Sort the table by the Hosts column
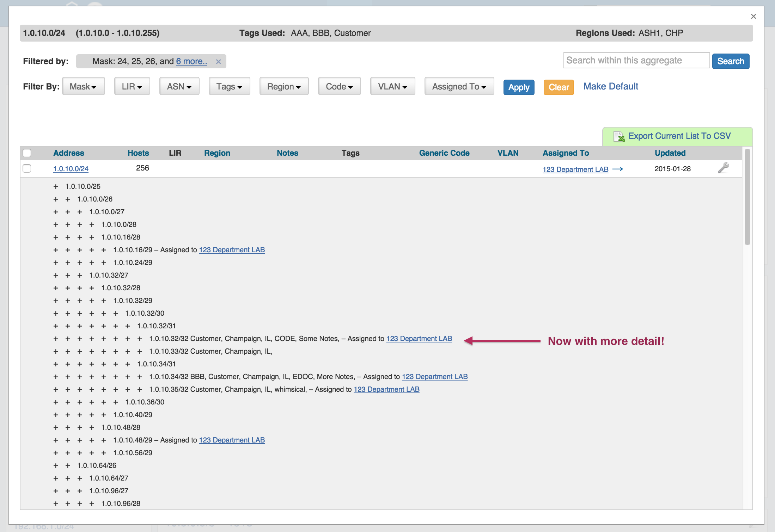 (x=138, y=153)
